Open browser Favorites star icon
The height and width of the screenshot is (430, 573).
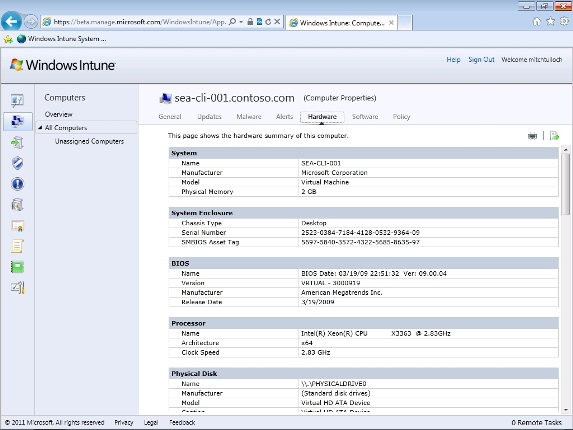pyautogui.click(x=550, y=22)
